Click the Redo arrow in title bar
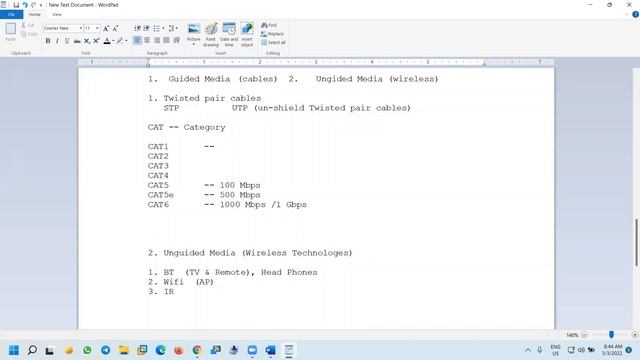This screenshot has width=640, height=360. point(33,5)
